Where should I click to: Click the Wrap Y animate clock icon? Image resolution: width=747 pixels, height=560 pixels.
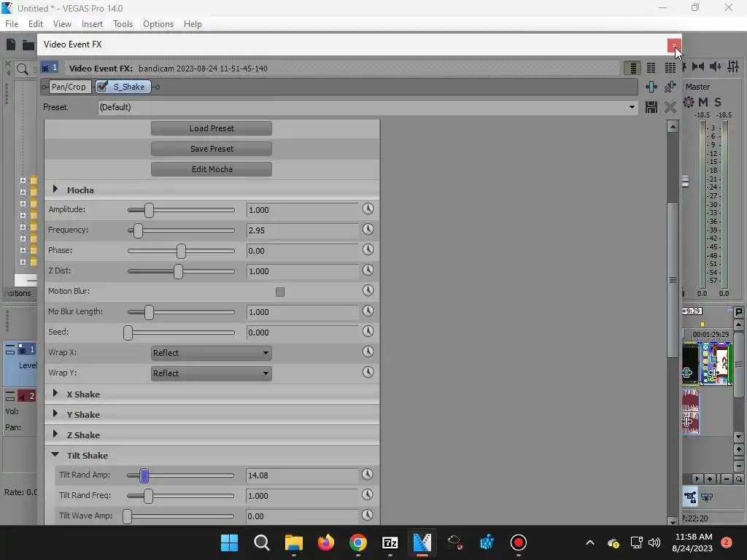tap(368, 373)
